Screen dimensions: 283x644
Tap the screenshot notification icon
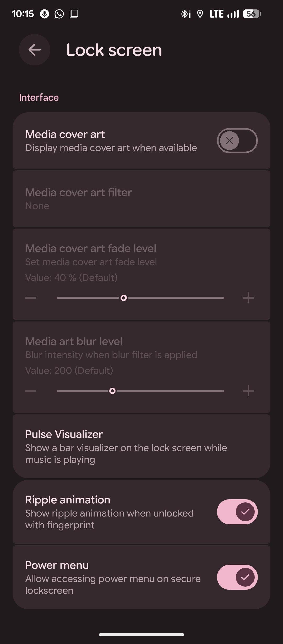pos(74,14)
